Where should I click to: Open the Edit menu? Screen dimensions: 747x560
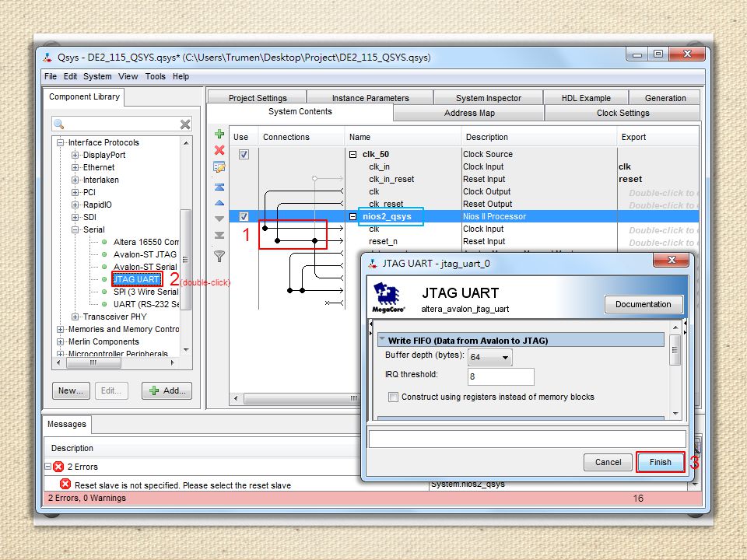point(71,76)
